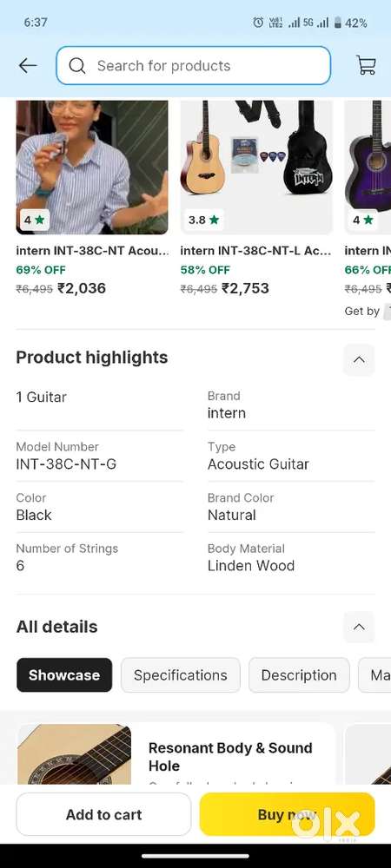Open intern INT-38C-NT-L product title link
Screen dimensions: 391x868
255,251
